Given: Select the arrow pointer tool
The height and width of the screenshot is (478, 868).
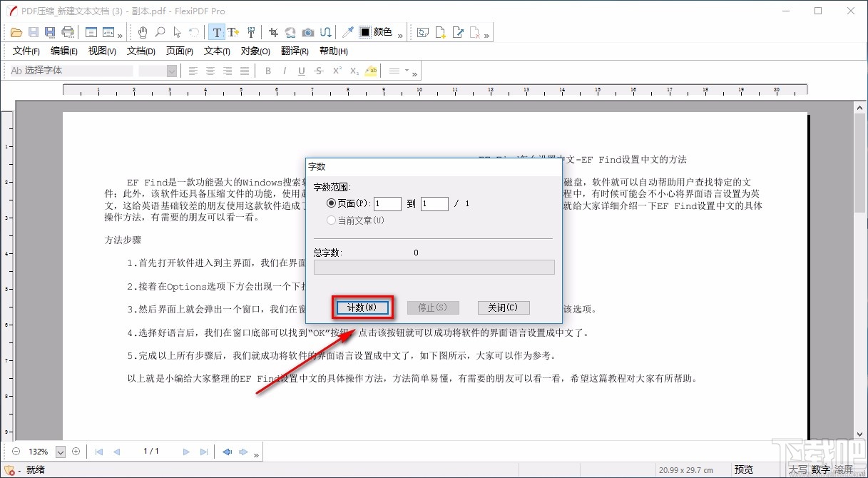Looking at the screenshot, I should pos(177,32).
